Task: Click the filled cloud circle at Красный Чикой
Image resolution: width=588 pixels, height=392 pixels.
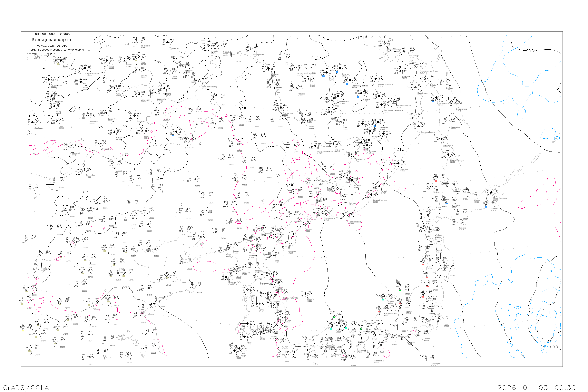Action: [x=85, y=68]
